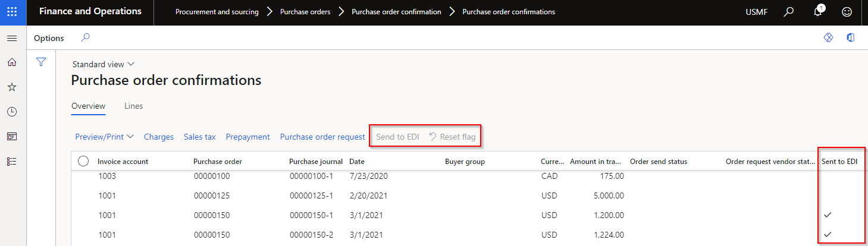Click the action pane search icon
This screenshot has height=246, width=868.
pos(85,37)
